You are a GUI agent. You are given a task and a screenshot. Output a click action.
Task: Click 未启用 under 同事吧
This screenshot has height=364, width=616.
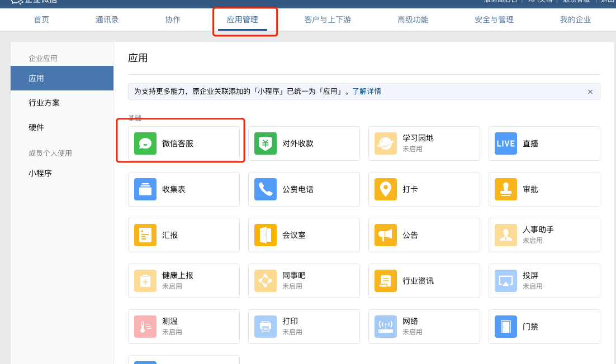coord(292,286)
